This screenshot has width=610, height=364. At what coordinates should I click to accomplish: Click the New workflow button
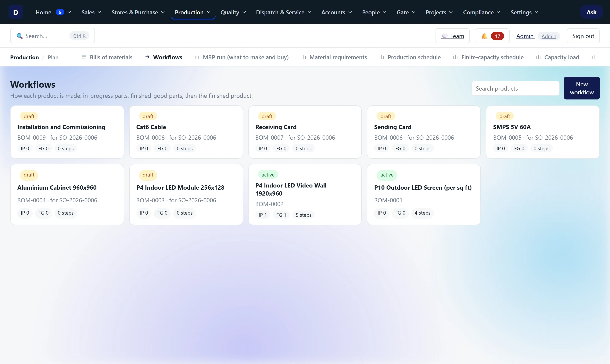click(582, 88)
